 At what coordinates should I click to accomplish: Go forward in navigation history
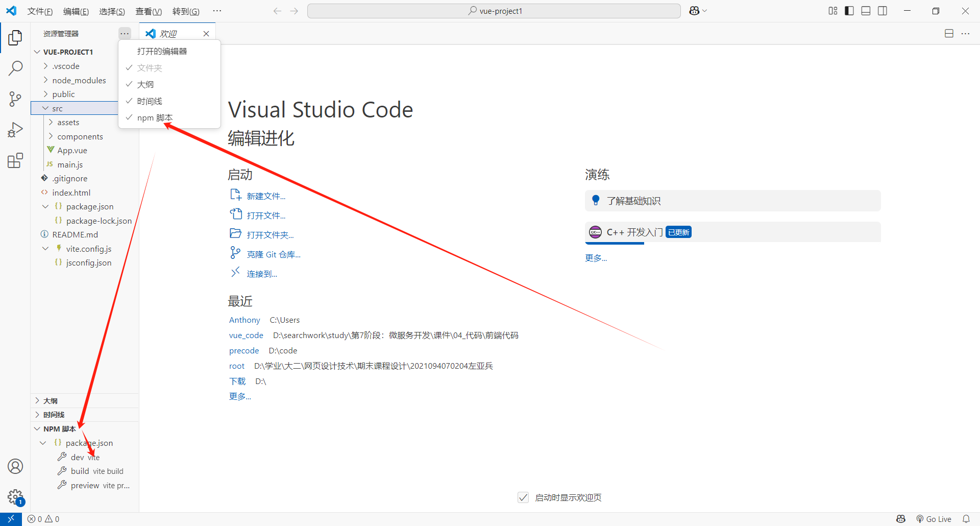pos(294,11)
